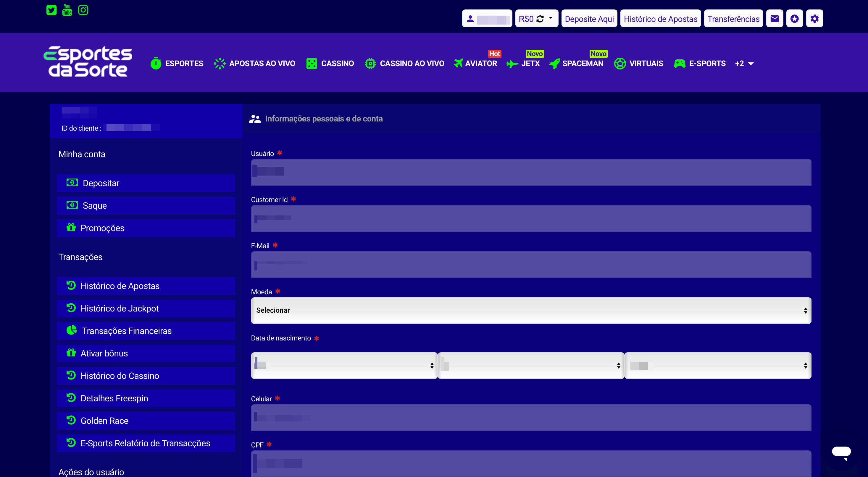The width and height of the screenshot is (868, 477).
Task: Open CASSINO AO VIVO section
Action: click(404, 63)
